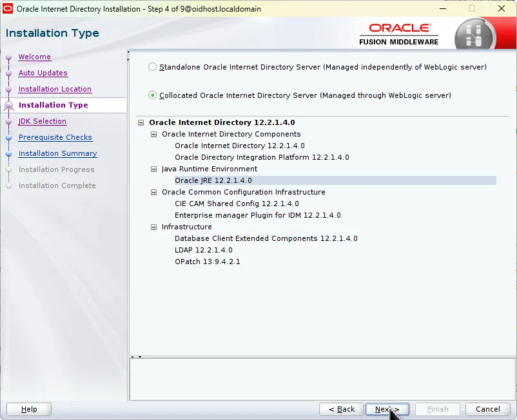Click the Auto Updates step bullet icon
Image resolution: width=517 pixels, height=420 pixels.
pos(9,73)
